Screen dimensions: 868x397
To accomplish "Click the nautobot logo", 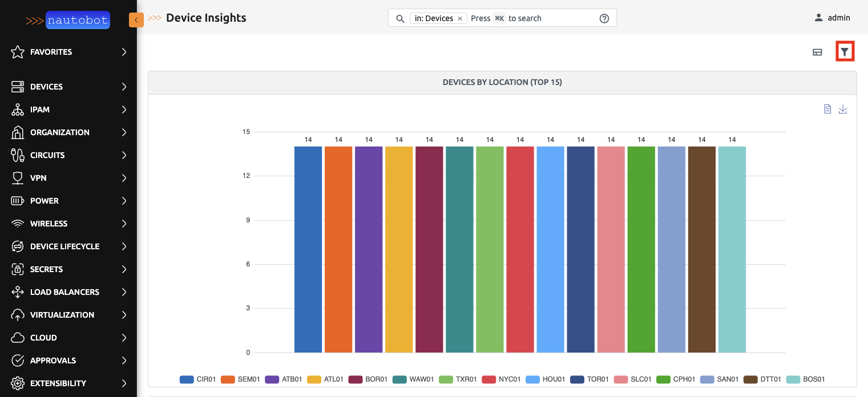I will click(78, 20).
